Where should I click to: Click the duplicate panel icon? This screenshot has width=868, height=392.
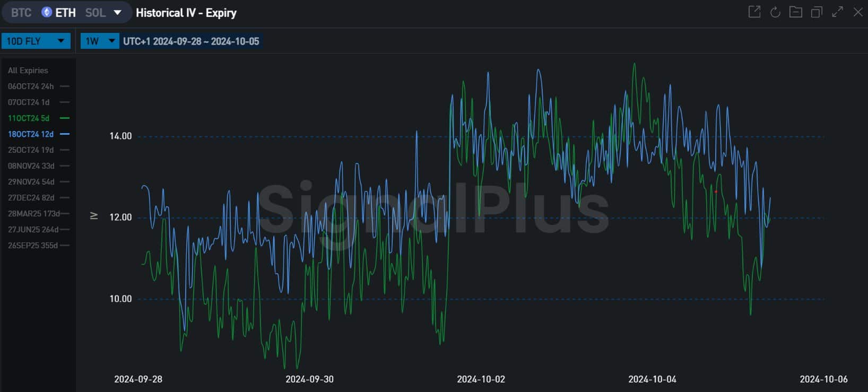817,12
